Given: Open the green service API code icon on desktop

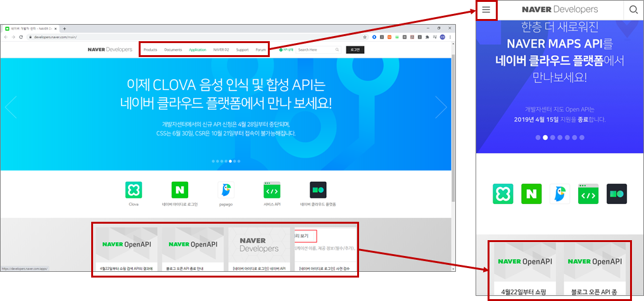Looking at the screenshot, I should point(272,190).
